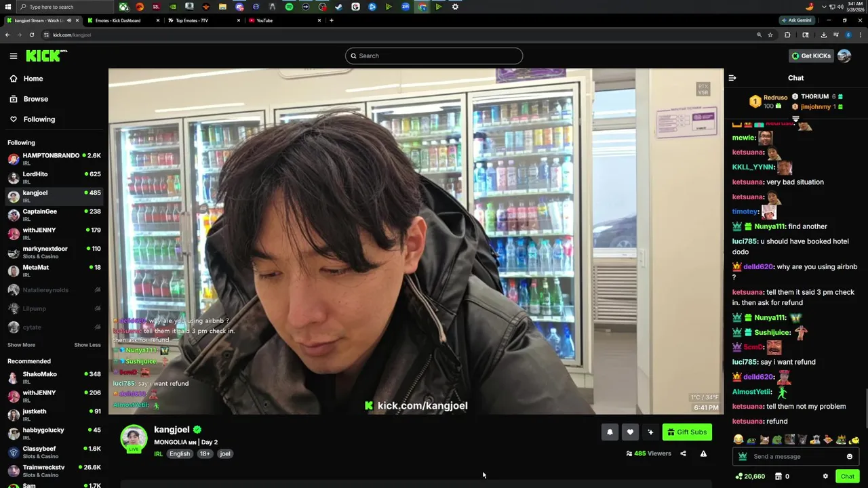The image size is (868, 488).
Task: Expand the followed channels via Show More
Action: pos(21,345)
